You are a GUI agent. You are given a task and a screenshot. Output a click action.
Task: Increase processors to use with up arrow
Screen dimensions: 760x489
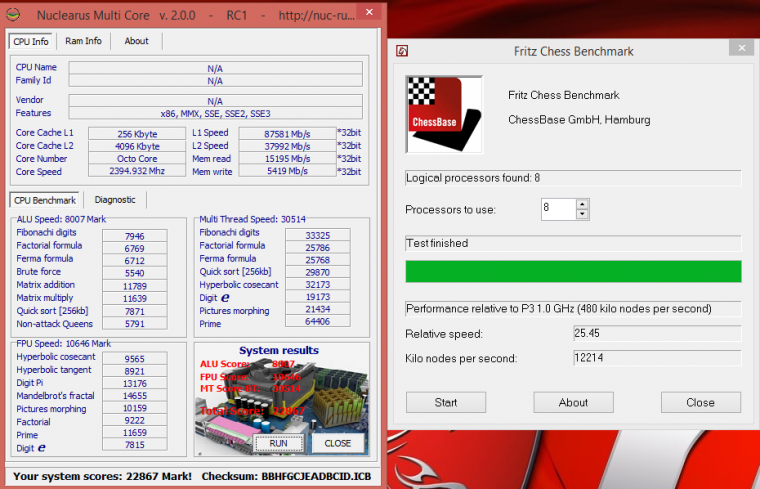582,204
